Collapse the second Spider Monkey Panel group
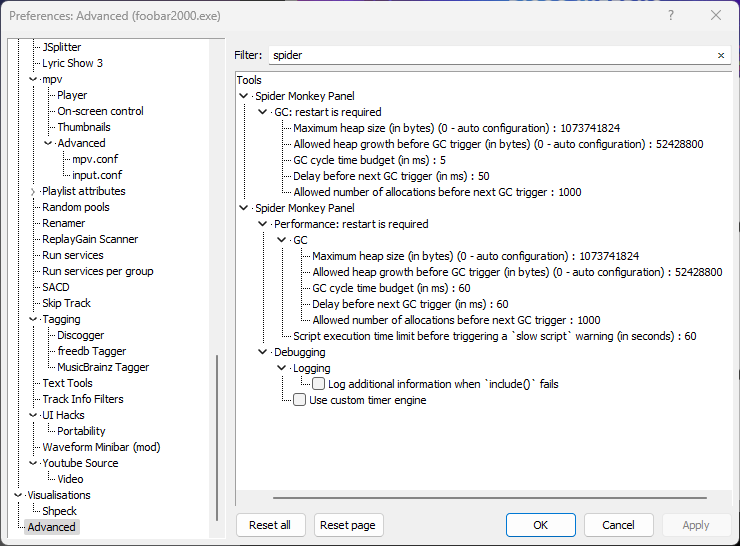The image size is (740, 546). [x=244, y=208]
